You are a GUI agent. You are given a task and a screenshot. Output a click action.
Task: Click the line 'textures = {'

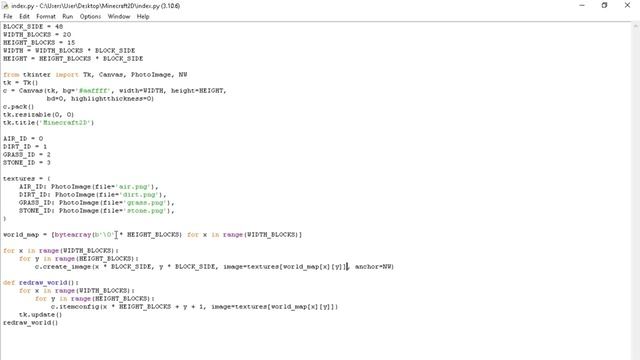(x=27, y=179)
